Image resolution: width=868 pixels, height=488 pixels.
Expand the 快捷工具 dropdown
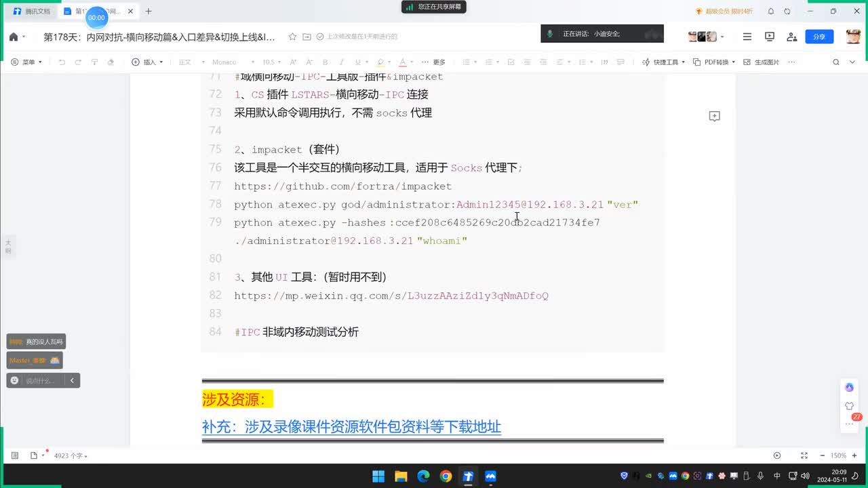663,62
